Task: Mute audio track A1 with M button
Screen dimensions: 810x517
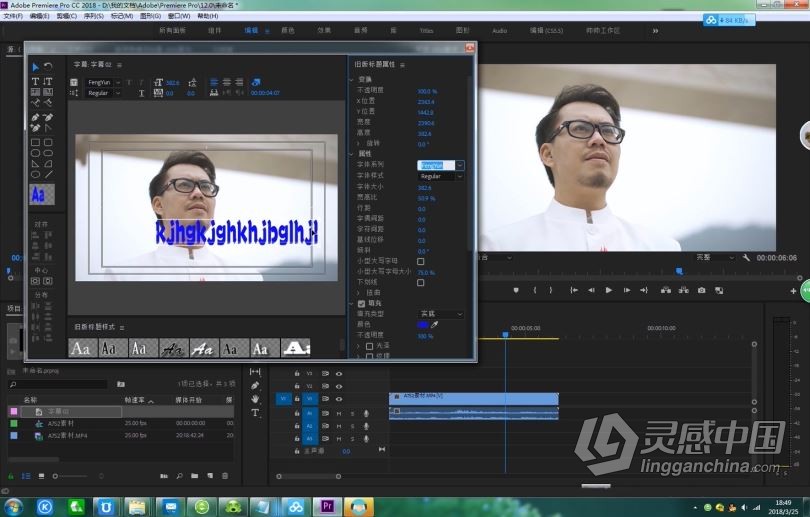Action: click(339, 413)
